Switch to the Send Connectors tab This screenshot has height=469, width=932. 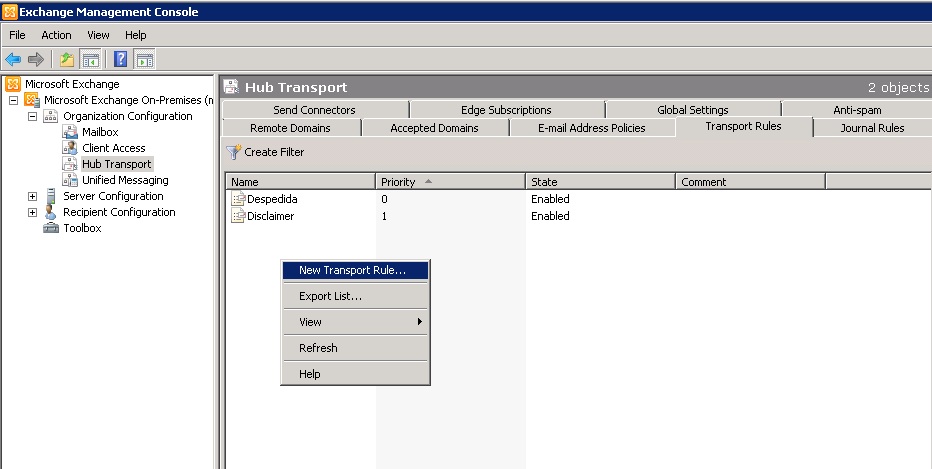point(314,110)
